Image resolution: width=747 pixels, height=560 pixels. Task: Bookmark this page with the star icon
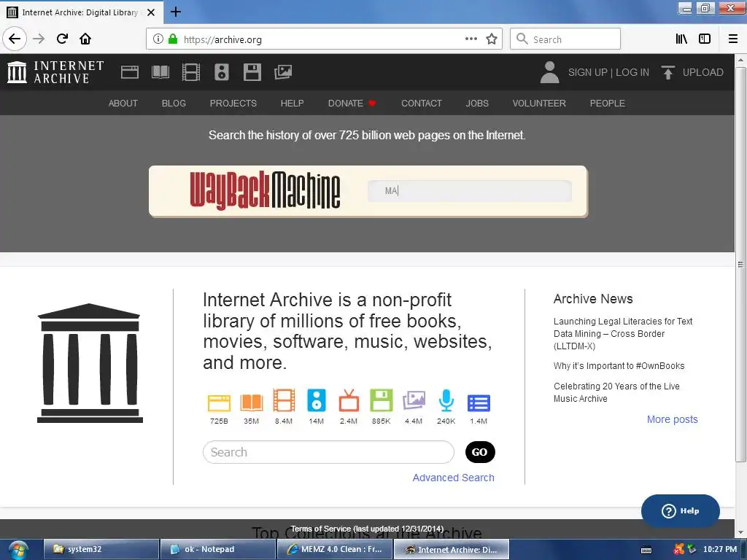coord(492,39)
